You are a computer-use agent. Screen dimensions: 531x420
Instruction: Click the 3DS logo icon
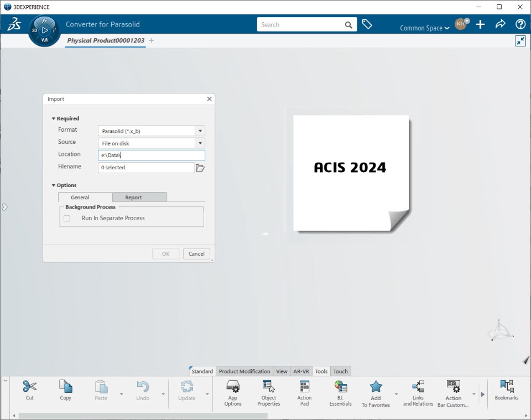14,24
